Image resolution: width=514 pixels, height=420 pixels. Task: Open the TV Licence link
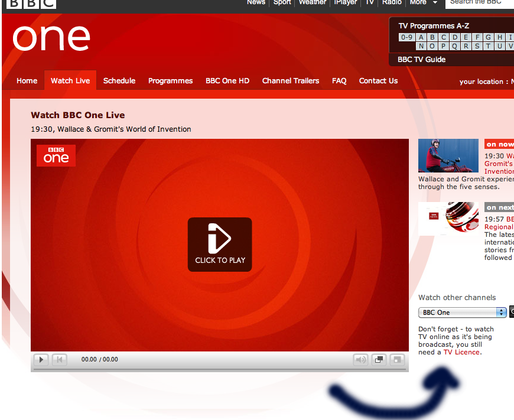(462, 352)
